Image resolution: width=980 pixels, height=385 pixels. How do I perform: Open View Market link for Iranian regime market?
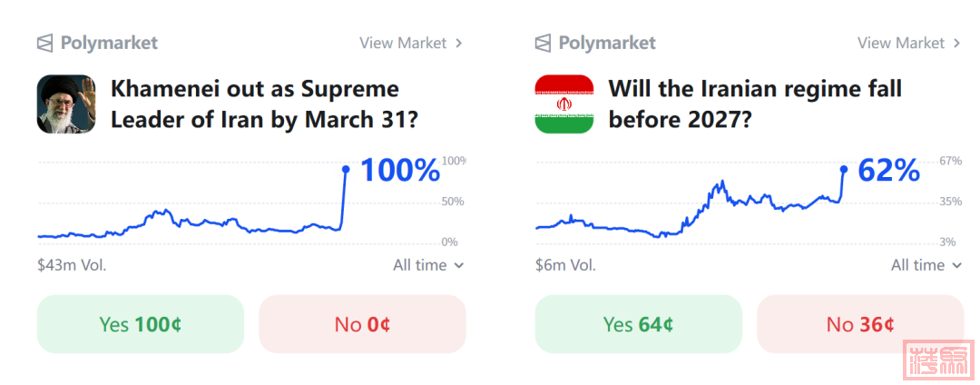coord(901,43)
